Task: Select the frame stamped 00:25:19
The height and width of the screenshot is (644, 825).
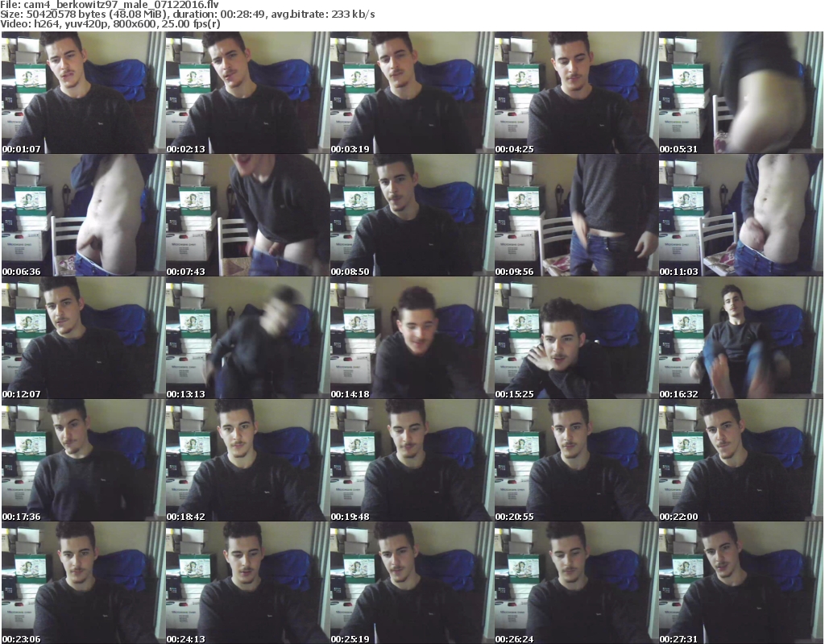Action: pyautogui.click(x=412, y=583)
